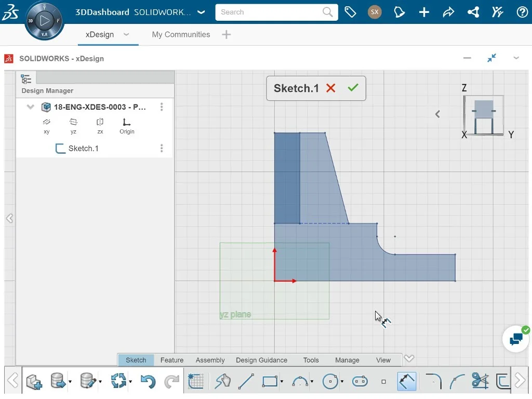Collapse the 18-ENG-XDES-0003 tree node
The height and width of the screenshot is (399, 532).
[31, 107]
